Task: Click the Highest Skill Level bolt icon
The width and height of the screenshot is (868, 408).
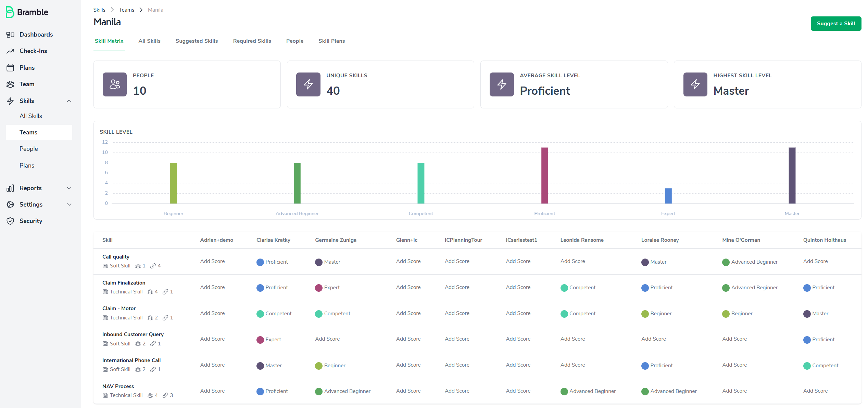Action: tap(695, 84)
